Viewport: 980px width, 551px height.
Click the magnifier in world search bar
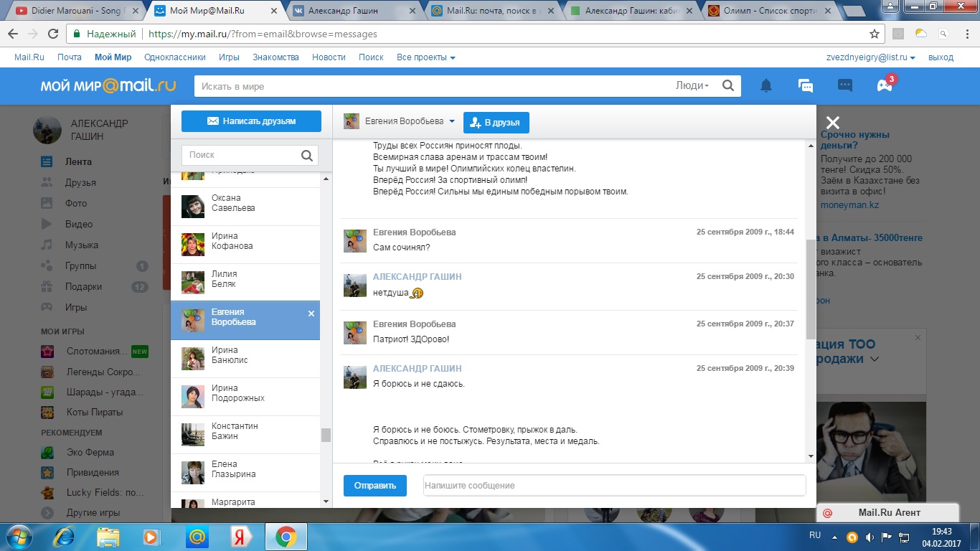pos(727,86)
